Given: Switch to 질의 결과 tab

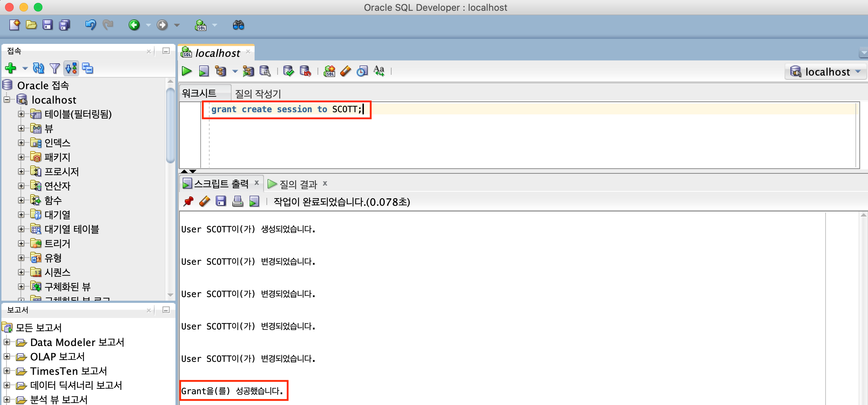Looking at the screenshot, I should pyautogui.click(x=298, y=184).
